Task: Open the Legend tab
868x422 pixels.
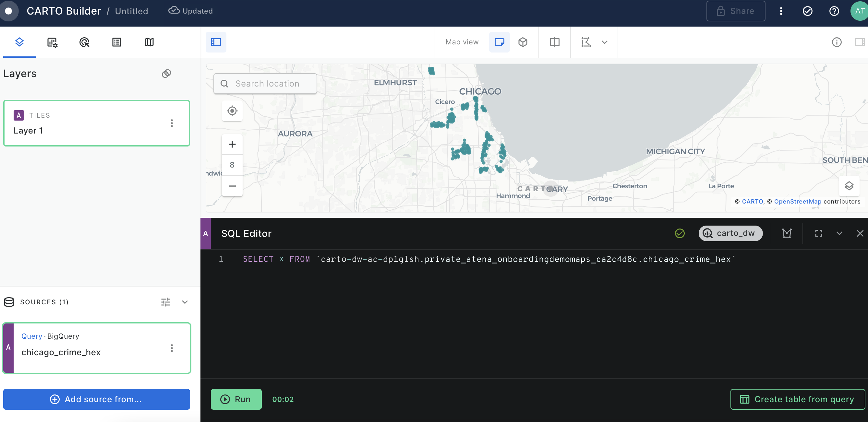Action: [116, 42]
